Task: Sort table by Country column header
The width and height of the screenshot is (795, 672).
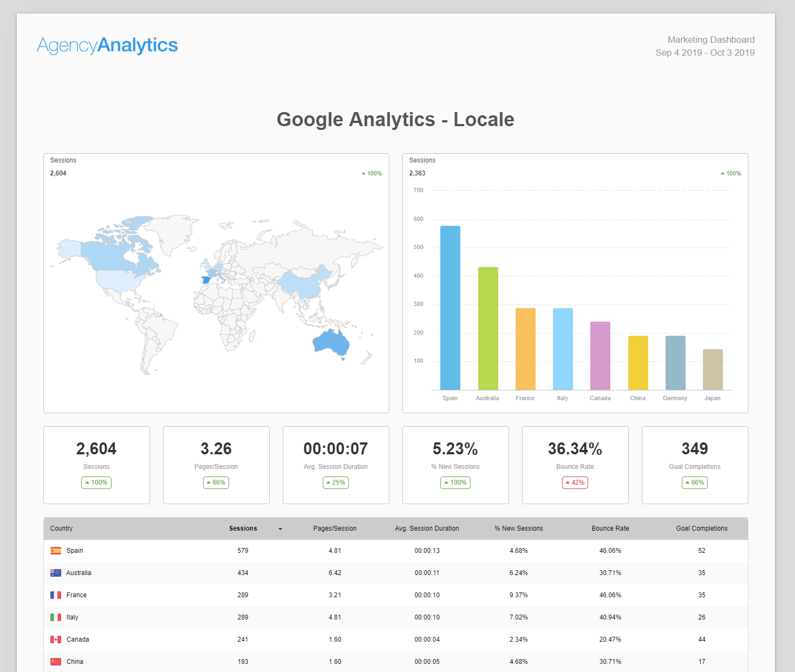Action: [61, 529]
